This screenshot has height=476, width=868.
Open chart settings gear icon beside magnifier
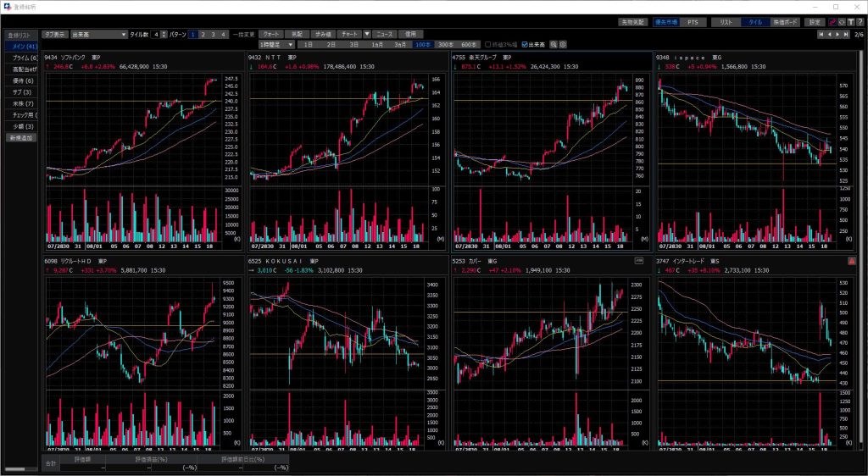click(x=562, y=44)
